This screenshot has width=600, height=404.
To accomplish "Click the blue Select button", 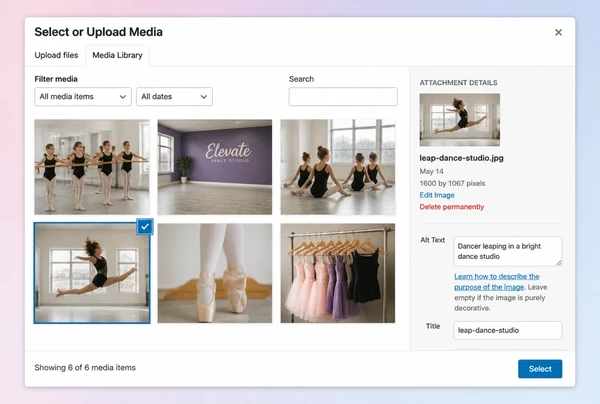I will pyautogui.click(x=540, y=369).
